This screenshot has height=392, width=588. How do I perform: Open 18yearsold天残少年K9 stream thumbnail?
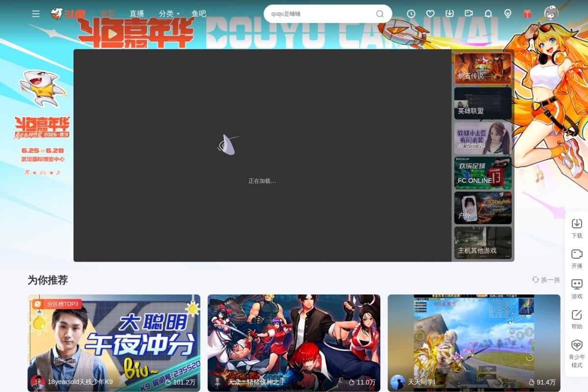114,343
